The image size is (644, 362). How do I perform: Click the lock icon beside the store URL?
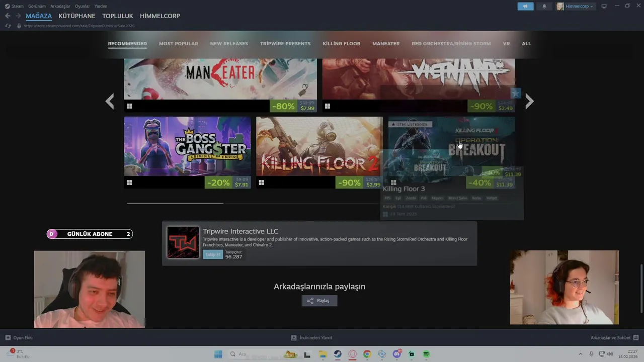(x=19, y=26)
